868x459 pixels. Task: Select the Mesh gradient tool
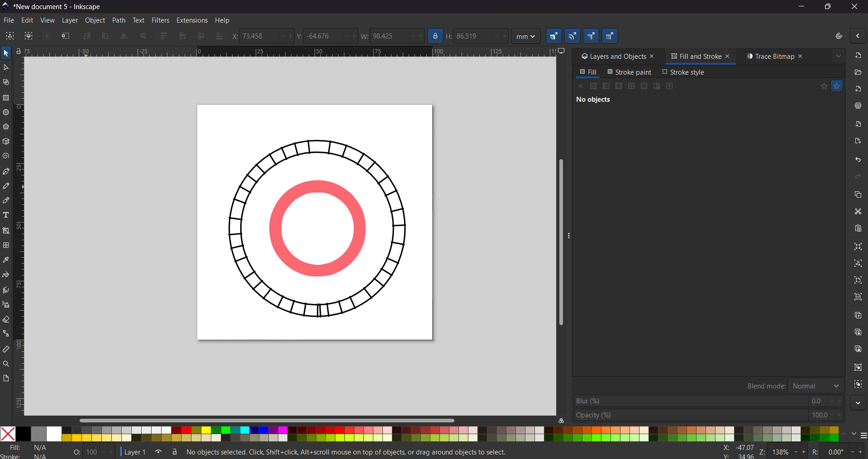6,245
